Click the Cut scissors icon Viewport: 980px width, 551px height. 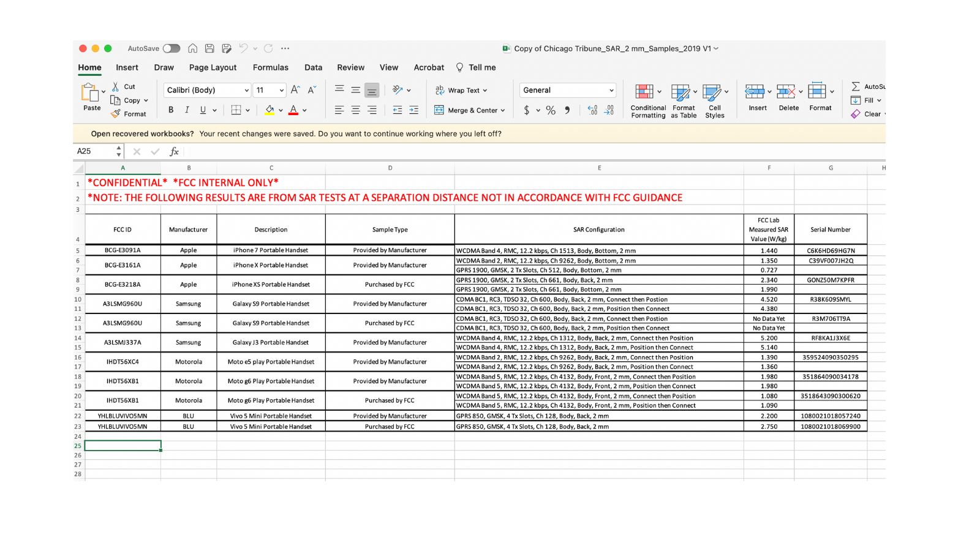click(115, 87)
